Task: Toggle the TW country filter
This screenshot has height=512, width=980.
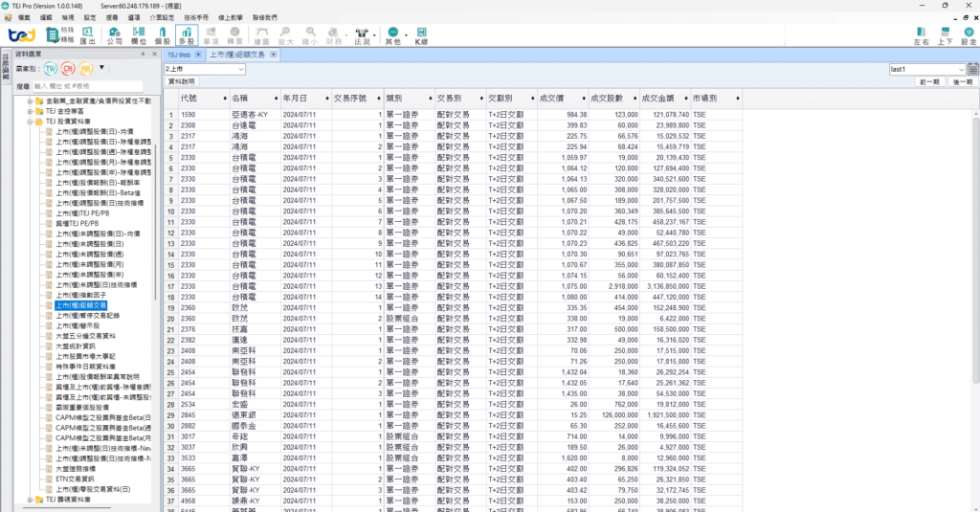Action: (50, 69)
